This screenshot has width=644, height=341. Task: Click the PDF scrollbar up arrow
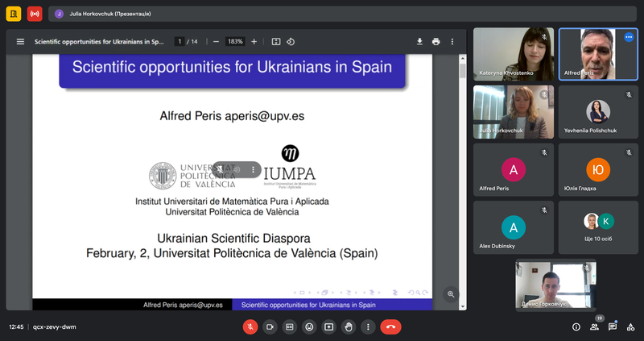click(x=462, y=58)
